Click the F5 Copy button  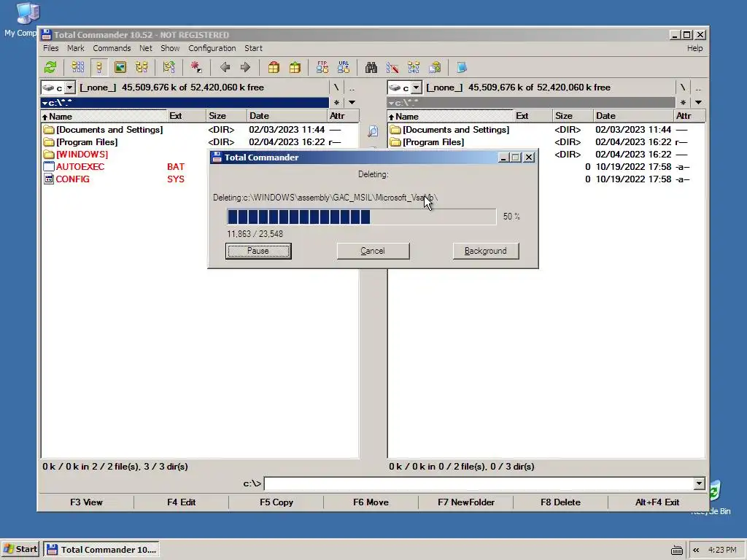point(276,502)
